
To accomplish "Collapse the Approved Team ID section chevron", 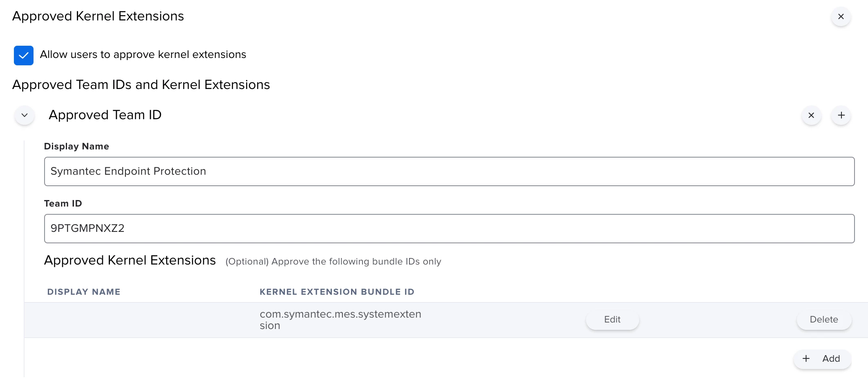I will click(x=25, y=116).
